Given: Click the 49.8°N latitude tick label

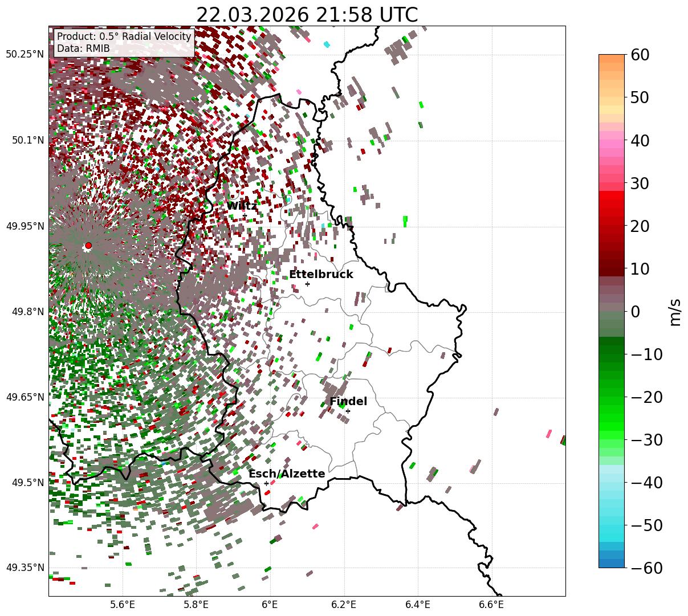Looking at the screenshot, I should 27,312.
